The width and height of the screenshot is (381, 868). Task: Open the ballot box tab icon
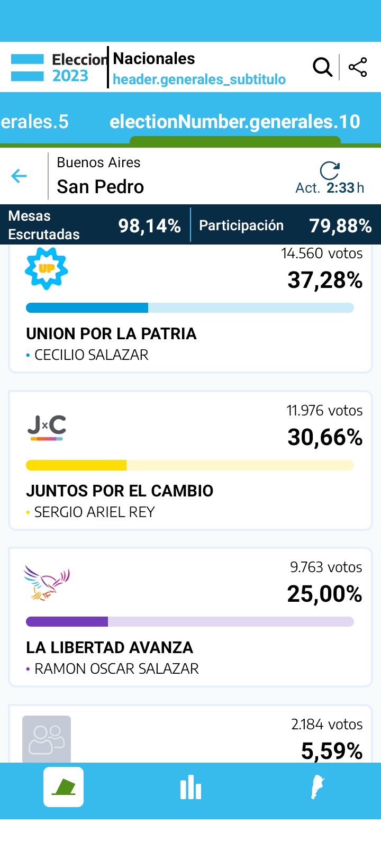[63, 787]
